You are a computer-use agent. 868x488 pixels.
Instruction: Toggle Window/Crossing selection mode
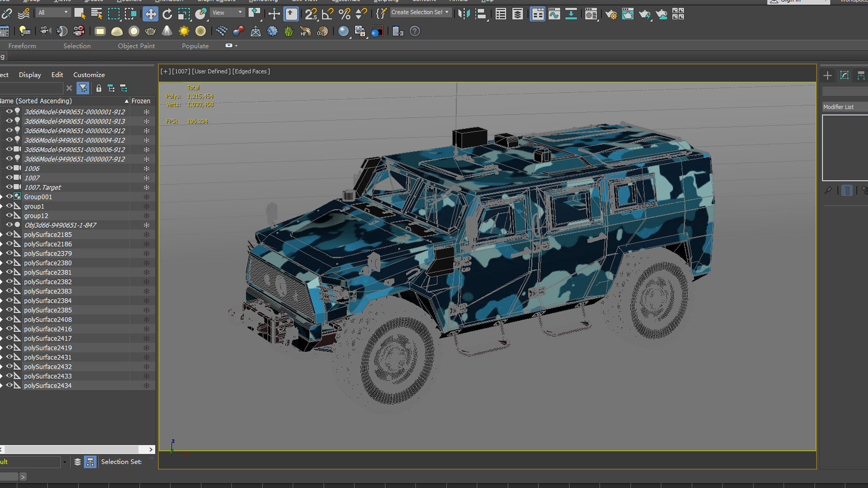131,14
